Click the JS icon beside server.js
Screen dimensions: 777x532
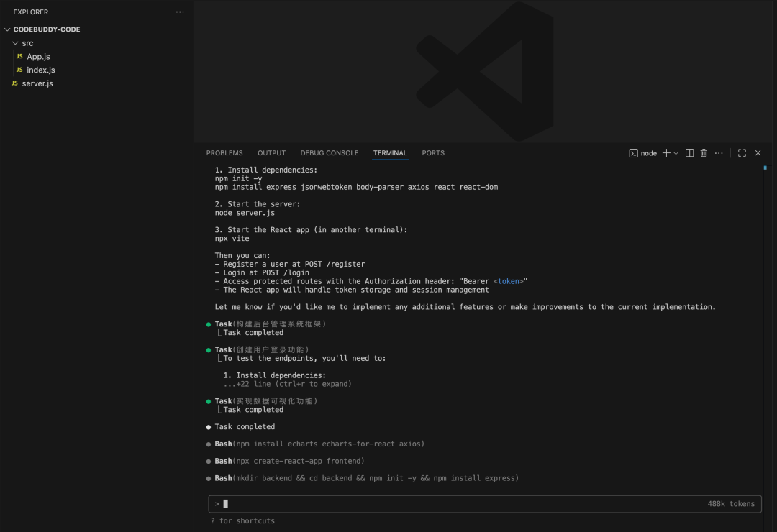click(14, 83)
